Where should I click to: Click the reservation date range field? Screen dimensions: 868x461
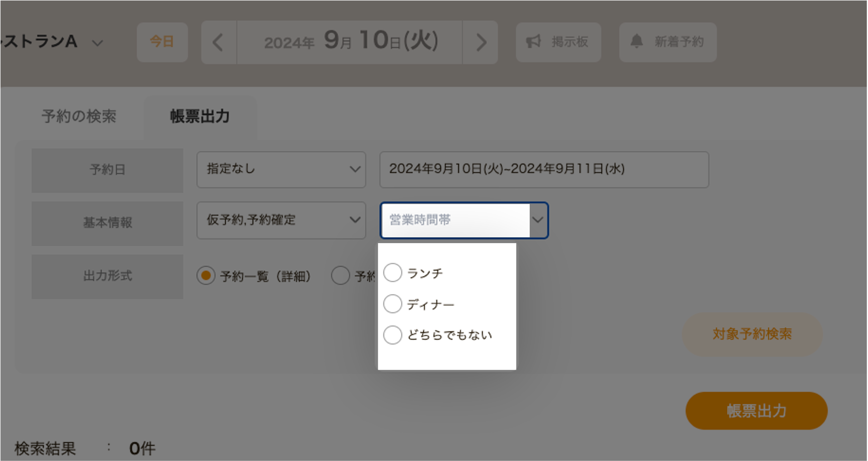pos(544,169)
